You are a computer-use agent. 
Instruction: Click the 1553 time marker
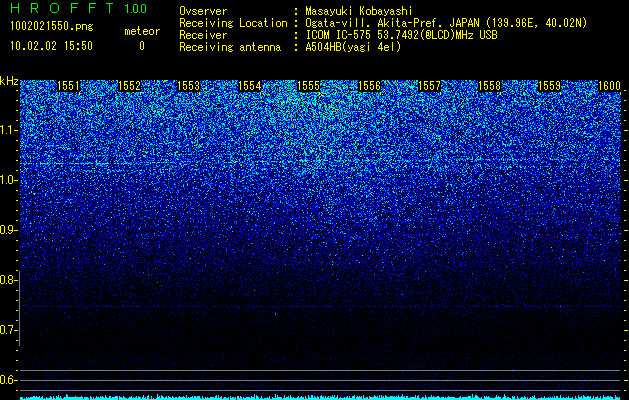pyautogui.click(x=189, y=86)
